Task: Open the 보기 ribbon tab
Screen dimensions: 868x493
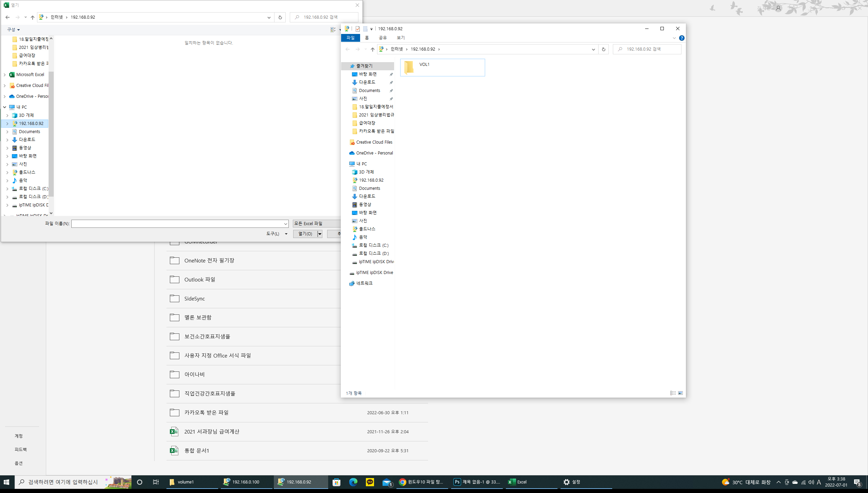Action: (401, 38)
